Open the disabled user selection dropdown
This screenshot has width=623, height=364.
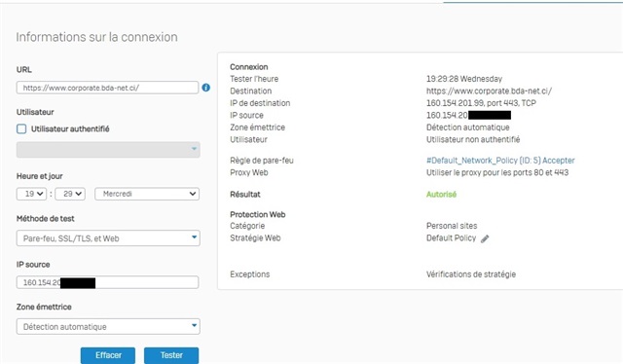coord(108,150)
